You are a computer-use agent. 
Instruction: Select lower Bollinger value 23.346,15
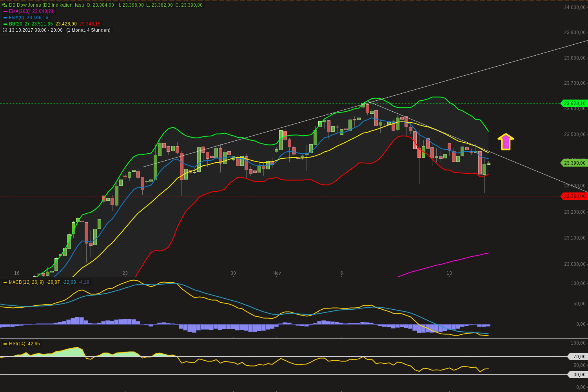[x=90, y=24]
